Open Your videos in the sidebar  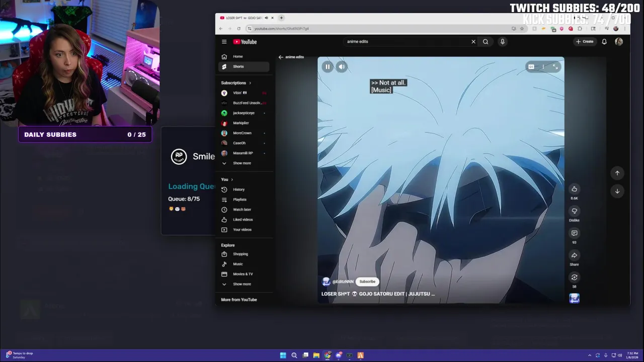point(244,230)
